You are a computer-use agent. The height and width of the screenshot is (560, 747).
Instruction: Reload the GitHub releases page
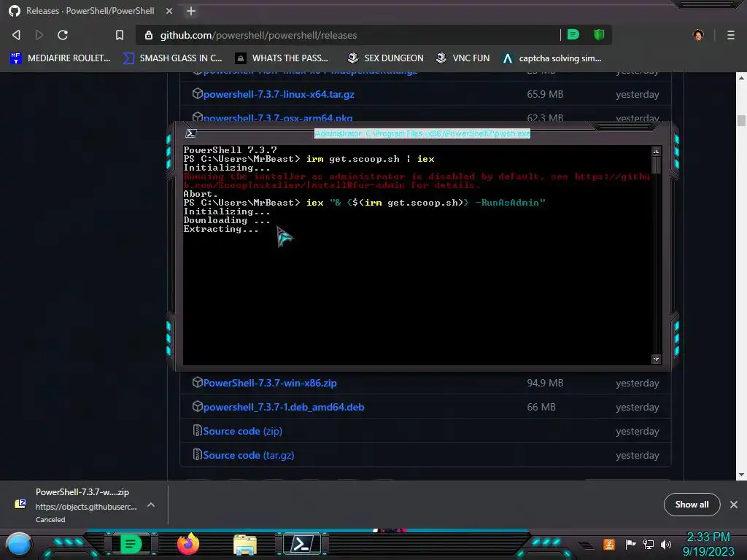coord(63,35)
